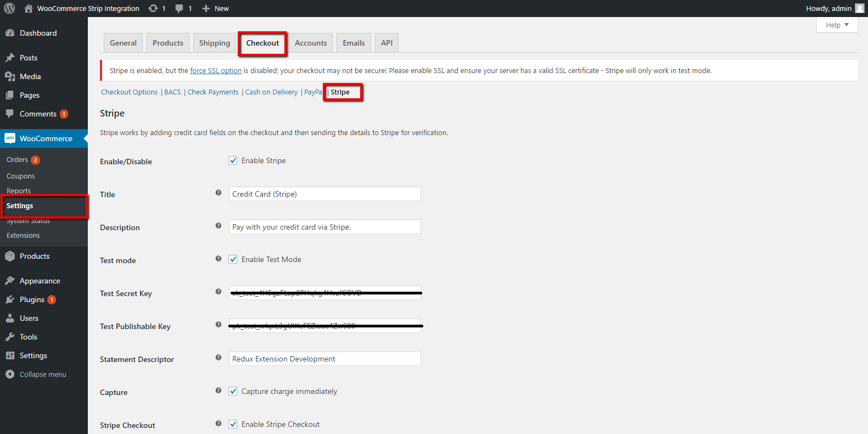This screenshot has width=868, height=434.
Task: Click into the Description input field
Action: click(x=324, y=227)
